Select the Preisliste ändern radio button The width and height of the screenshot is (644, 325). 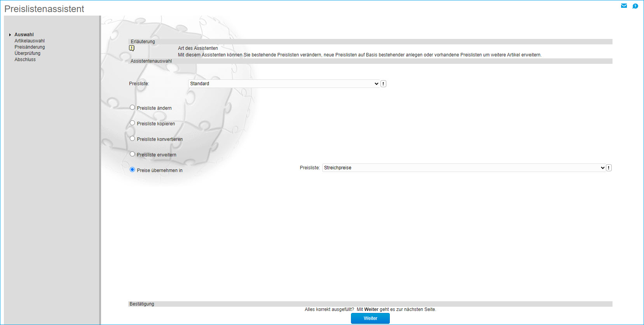tap(133, 107)
